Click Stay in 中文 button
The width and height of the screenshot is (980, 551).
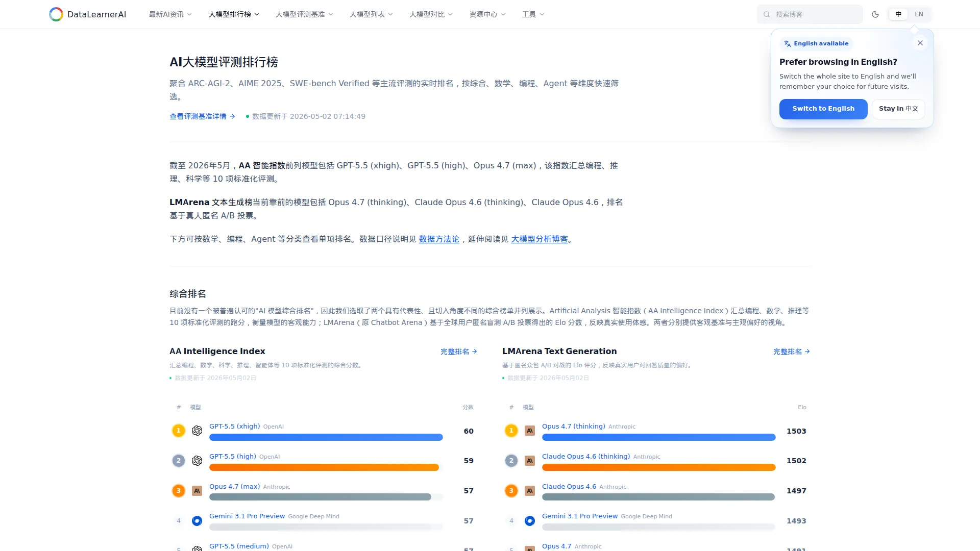click(898, 109)
